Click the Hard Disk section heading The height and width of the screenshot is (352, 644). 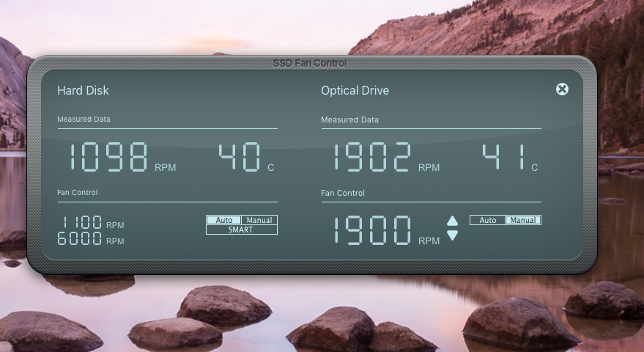pos(83,90)
